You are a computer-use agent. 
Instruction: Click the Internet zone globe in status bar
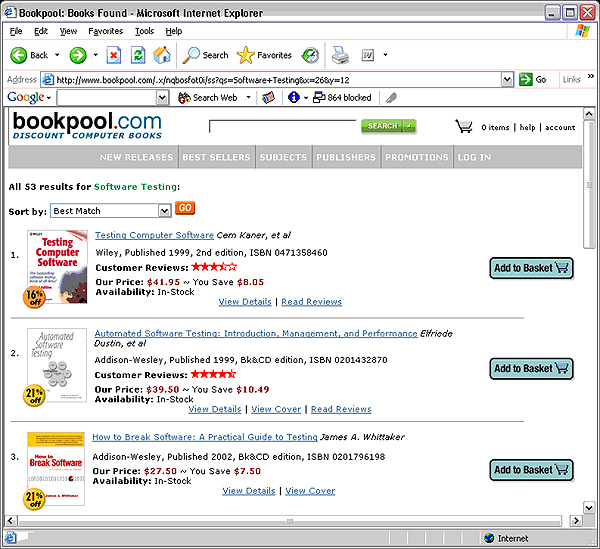(489, 538)
